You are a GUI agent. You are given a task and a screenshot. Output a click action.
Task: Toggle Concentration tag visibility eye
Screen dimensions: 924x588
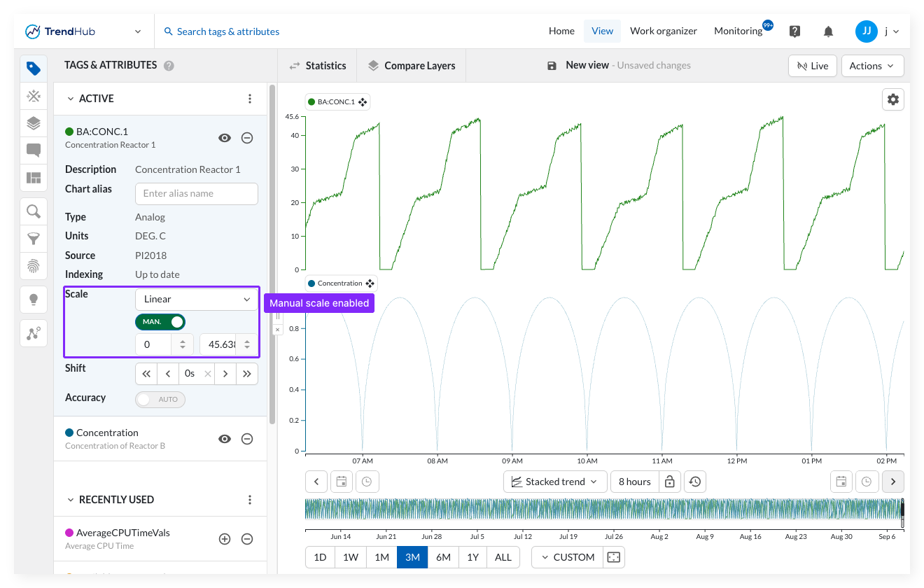click(x=225, y=439)
